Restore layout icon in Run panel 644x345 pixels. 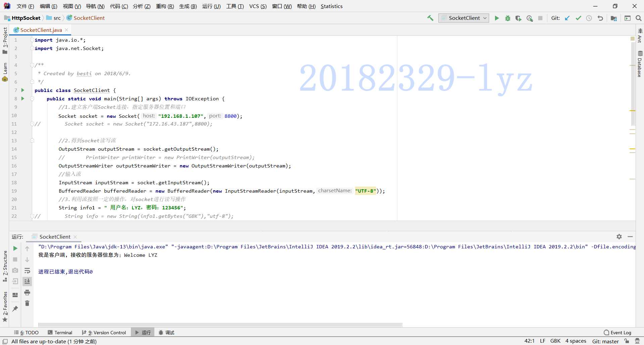coord(15,295)
